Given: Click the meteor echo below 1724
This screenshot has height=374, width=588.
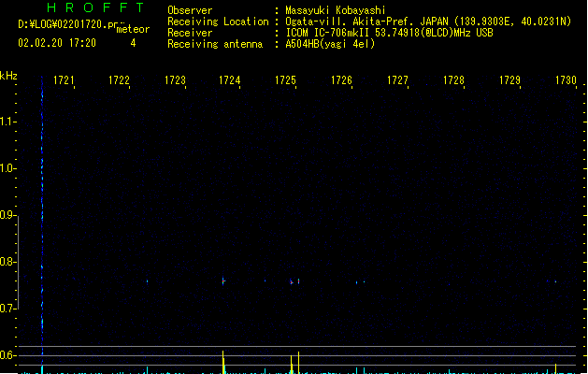Looking at the screenshot, I should tap(223, 281).
